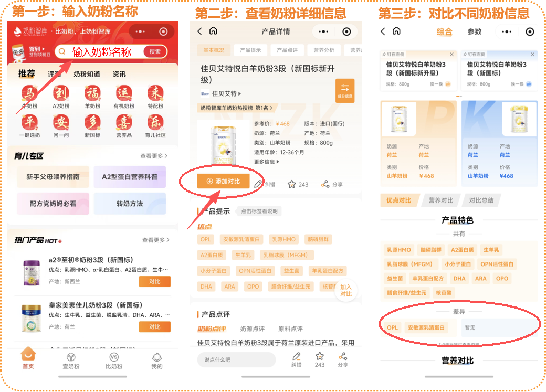Open 新手父母喂养指南 card
Screen dimensions: 546x392
pos(53,177)
